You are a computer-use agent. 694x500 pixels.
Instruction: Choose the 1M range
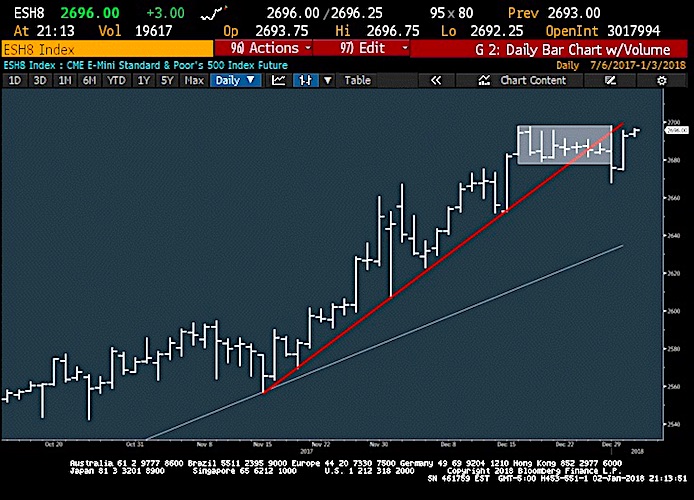click(65, 81)
